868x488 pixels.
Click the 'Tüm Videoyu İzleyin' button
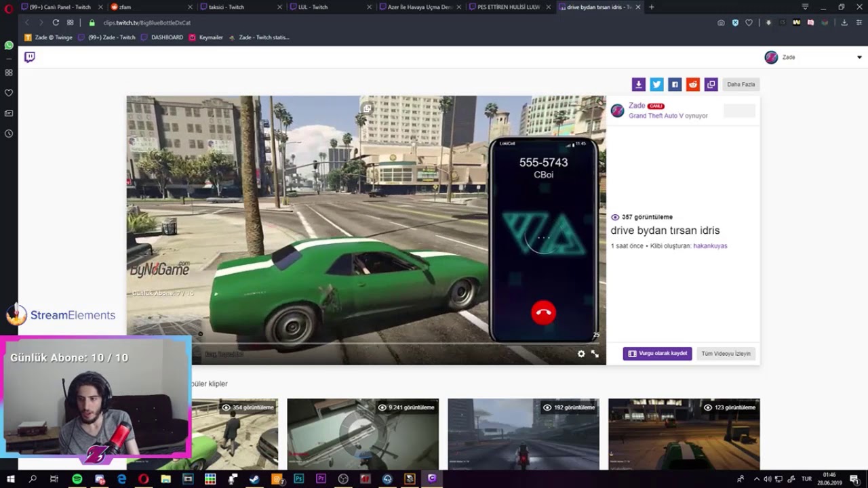726,353
